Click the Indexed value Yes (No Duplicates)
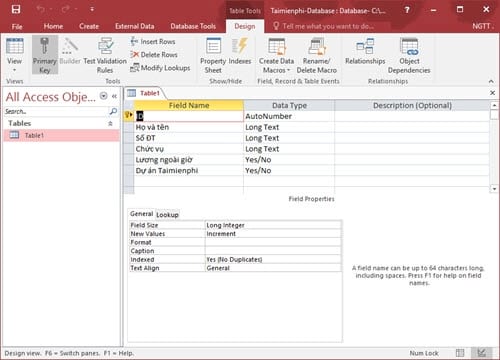Screen dimensions: 500x360 click(x=273, y=259)
